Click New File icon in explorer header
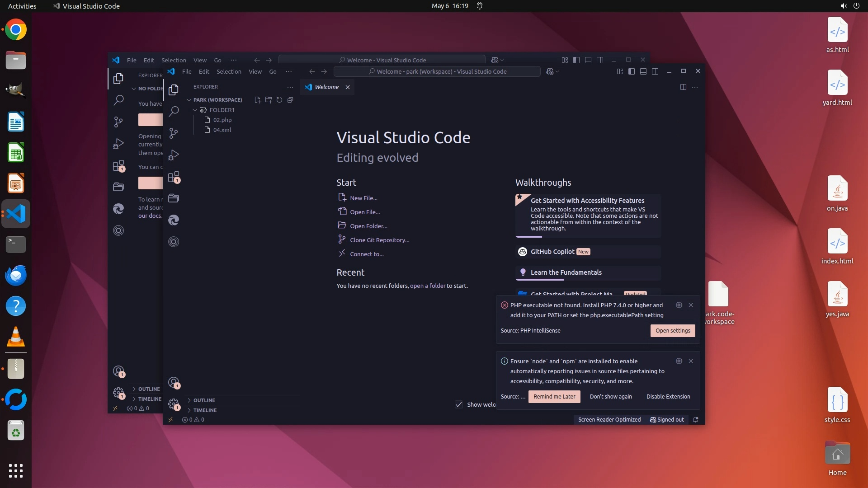The height and width of the screenshot is (488, 868). point(258,100)
